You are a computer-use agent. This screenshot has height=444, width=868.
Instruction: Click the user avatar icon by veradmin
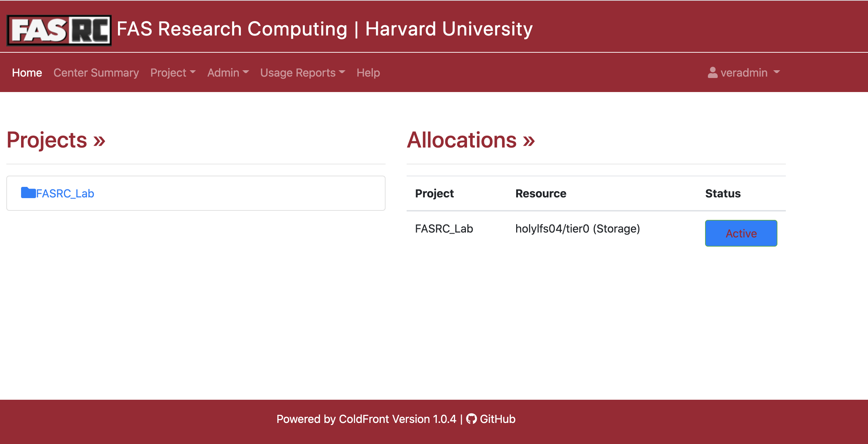[712, 72]
